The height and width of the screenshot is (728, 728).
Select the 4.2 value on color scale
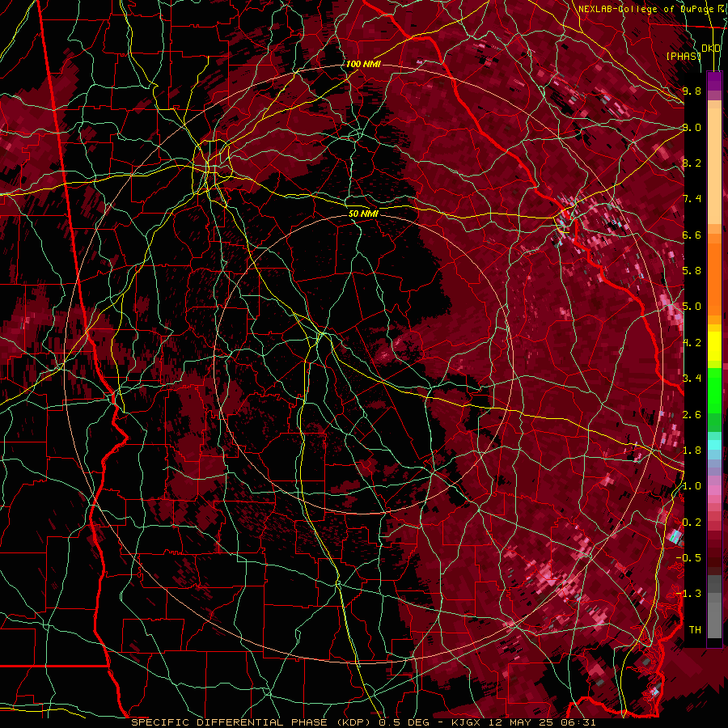coord(692,343)
